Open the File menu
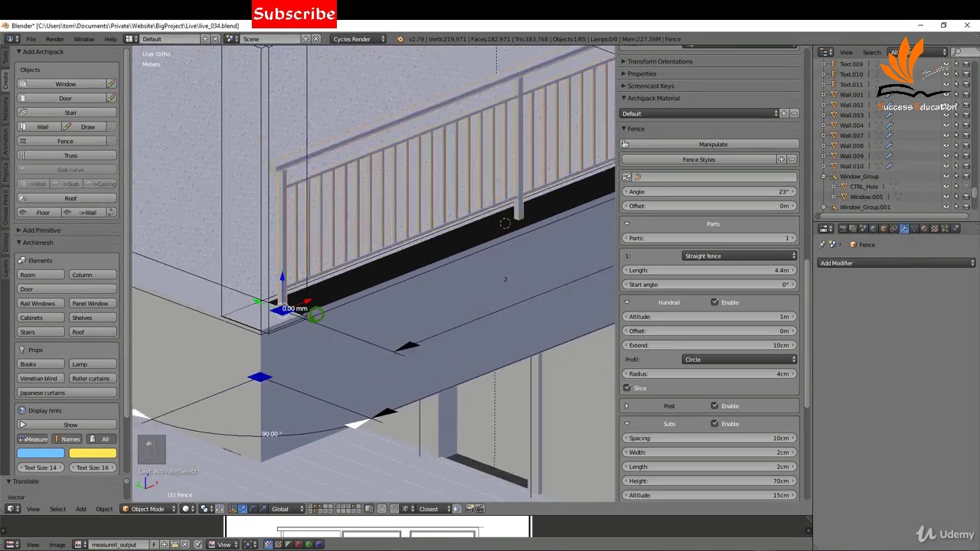The image size is (980, 551). pos(31,39)
